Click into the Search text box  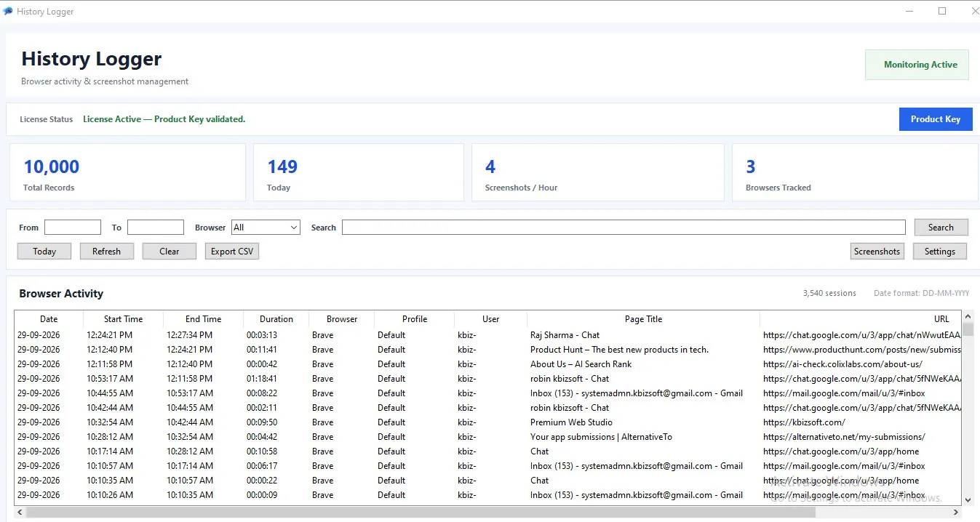pyautogui.click(x=624, y=228)
